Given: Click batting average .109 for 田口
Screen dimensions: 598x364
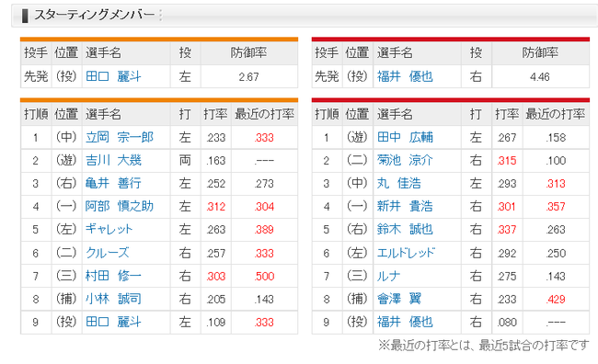Looking at the screenshot, I should click(216, 323).
